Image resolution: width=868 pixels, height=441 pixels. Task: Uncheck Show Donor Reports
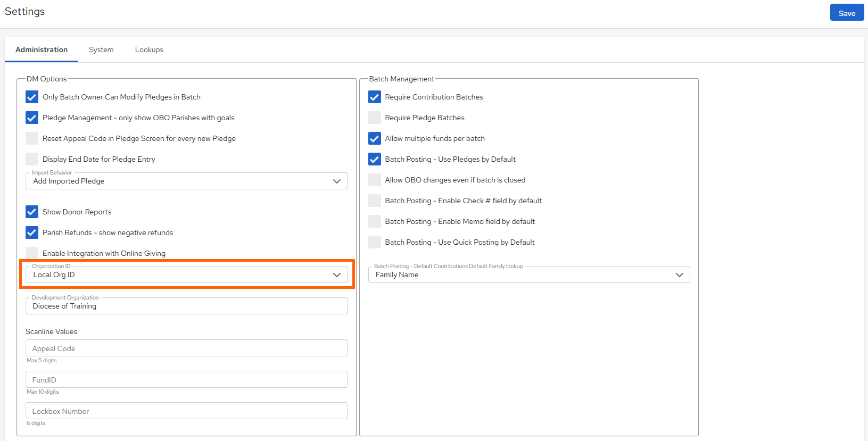click(32, 212)
